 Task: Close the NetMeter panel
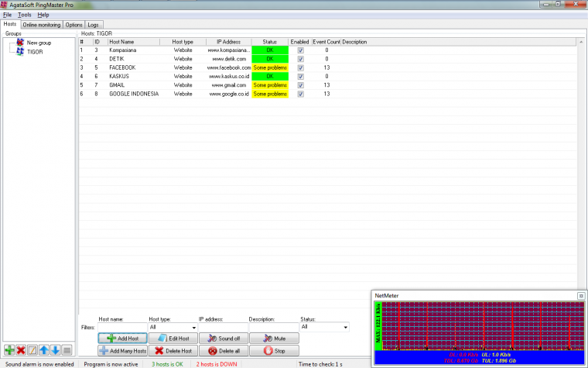pyautogui.click(x=581, y=296)
